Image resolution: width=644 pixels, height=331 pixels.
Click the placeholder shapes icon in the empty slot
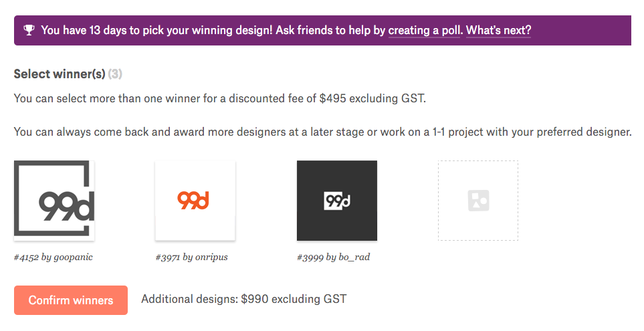pos(478,201)
